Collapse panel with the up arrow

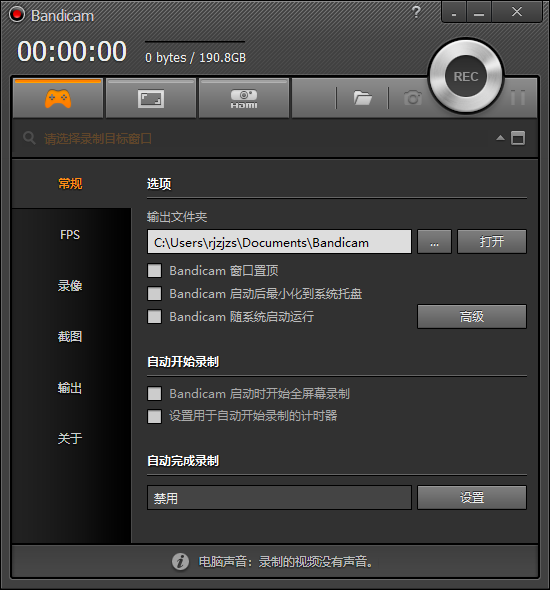pyautogui.click(x=500, y=138)
